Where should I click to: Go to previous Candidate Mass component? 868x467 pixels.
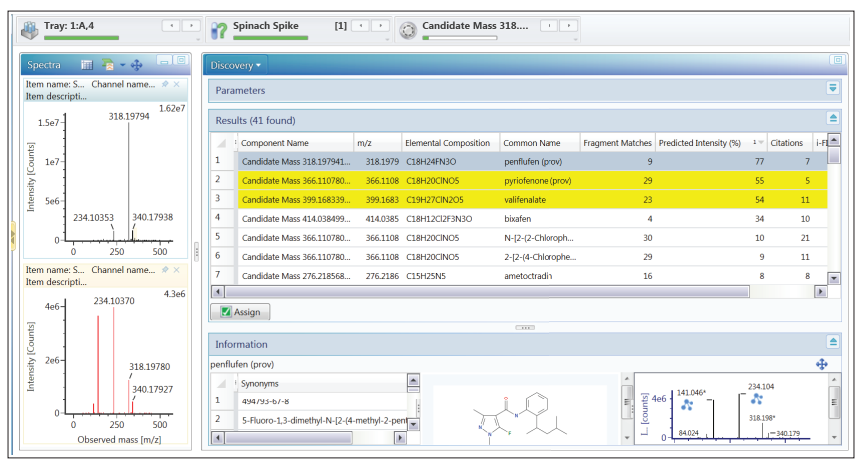coord(549,25)
